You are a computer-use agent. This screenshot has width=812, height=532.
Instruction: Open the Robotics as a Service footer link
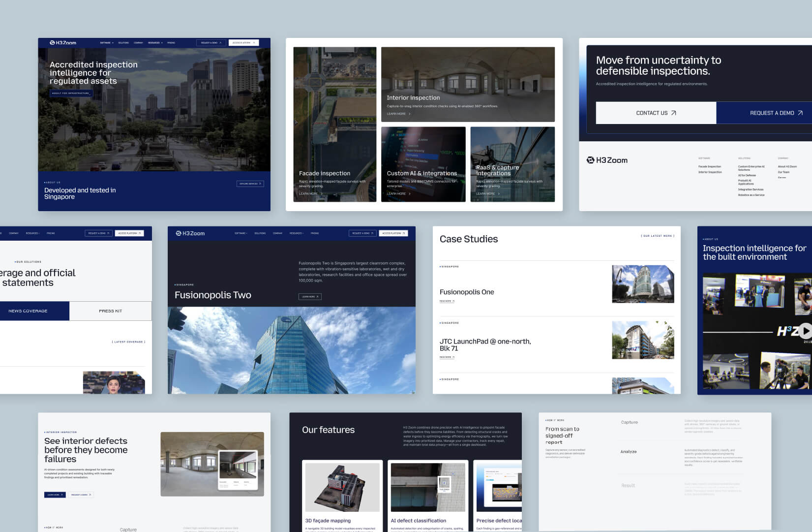point(752,195)
